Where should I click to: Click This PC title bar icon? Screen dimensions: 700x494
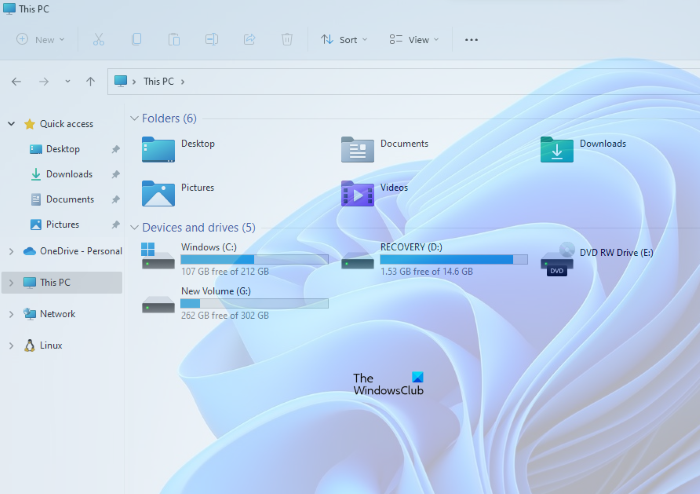tap(9, 8)
